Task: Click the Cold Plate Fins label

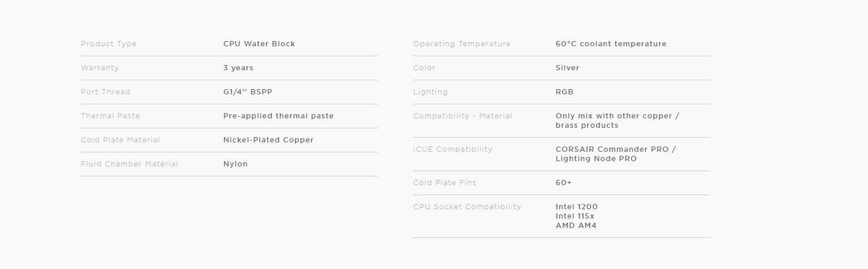Action: click(445, 183)
